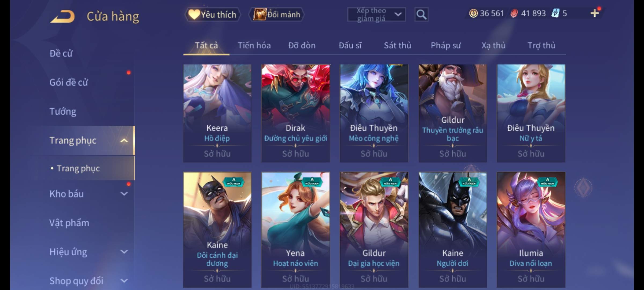Select the Kaine Người dơi skin card
Screen dimensions: 644x290
point(452,230)
